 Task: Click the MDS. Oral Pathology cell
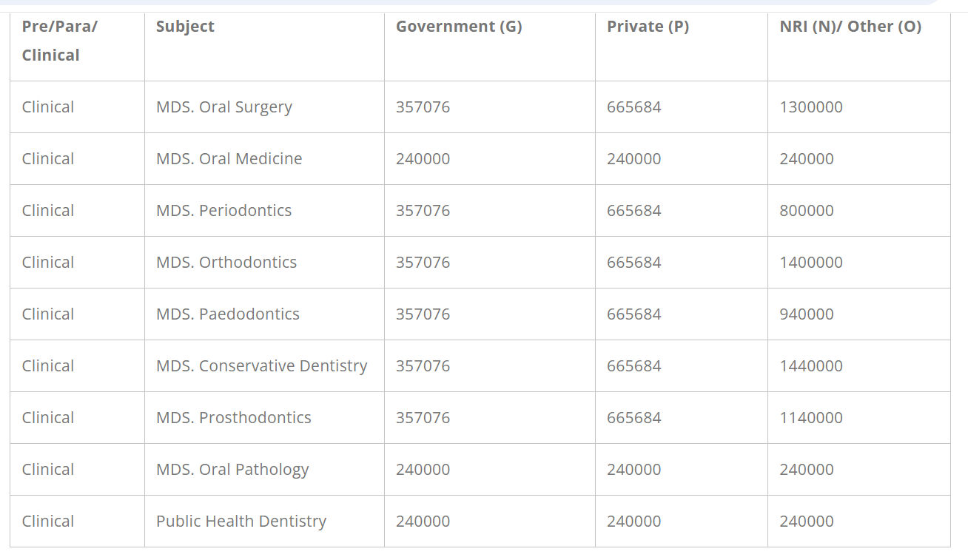(x=232, y=470)
